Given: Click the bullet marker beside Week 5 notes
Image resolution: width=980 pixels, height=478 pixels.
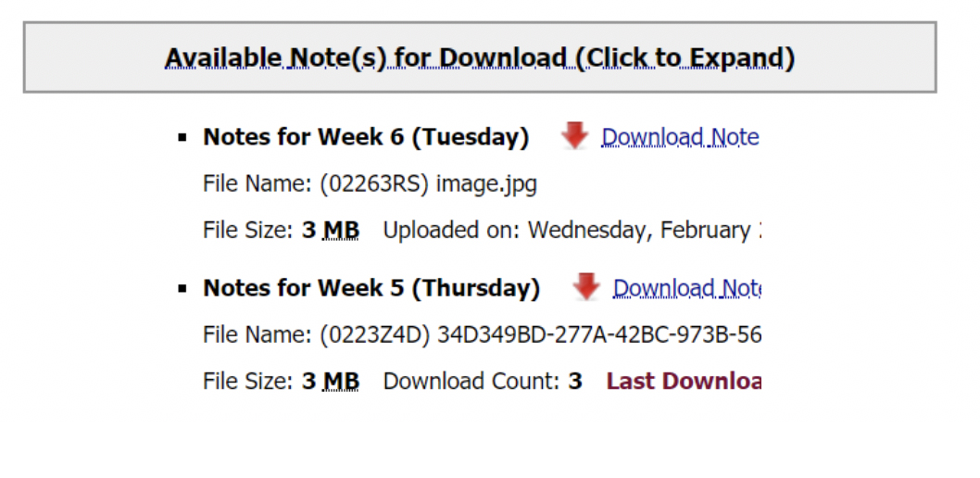Looking at the screenshot, I should pyautogui.click(x=182, y=289).
